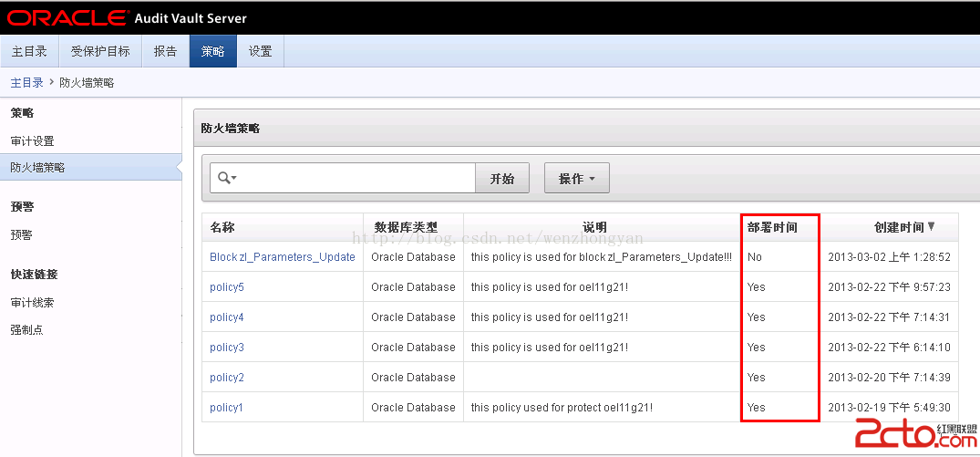Image resolution: width=980 pixels, height=457 pixels.
Task: Select the 策略 tab
Action: pos(213,51)
